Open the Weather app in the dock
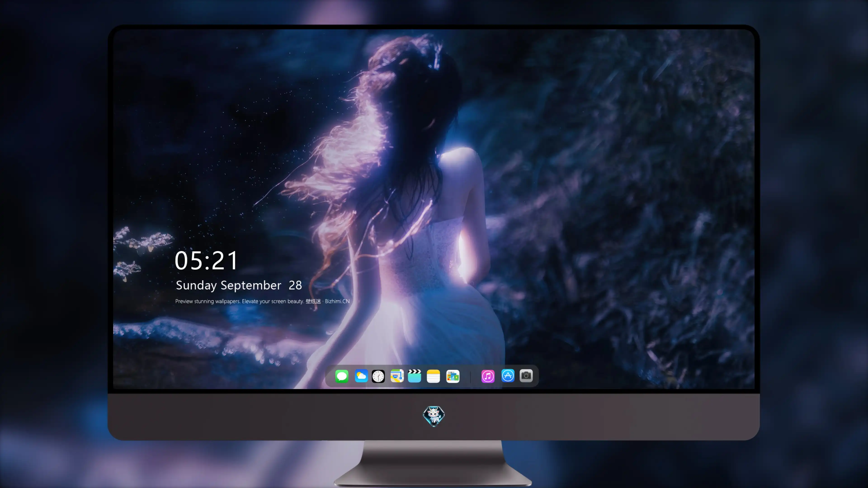Image resolution: width=868 pixels, height=488 pixels. (x=361, y=376)
